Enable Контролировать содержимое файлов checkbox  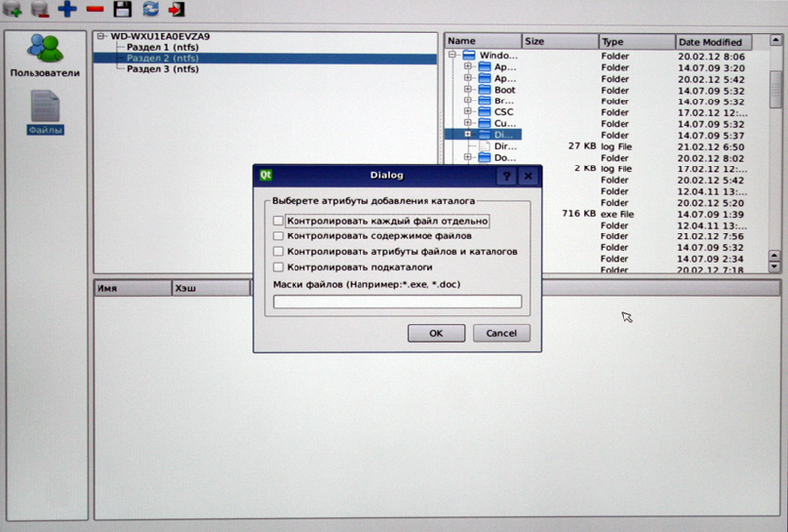(278, 235)
